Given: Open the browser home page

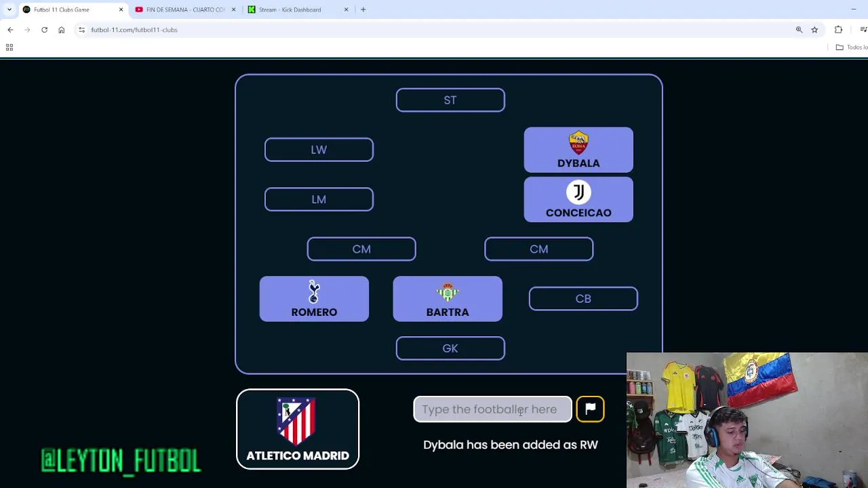Looking at the screenshot, I should (x=61, y=30).
